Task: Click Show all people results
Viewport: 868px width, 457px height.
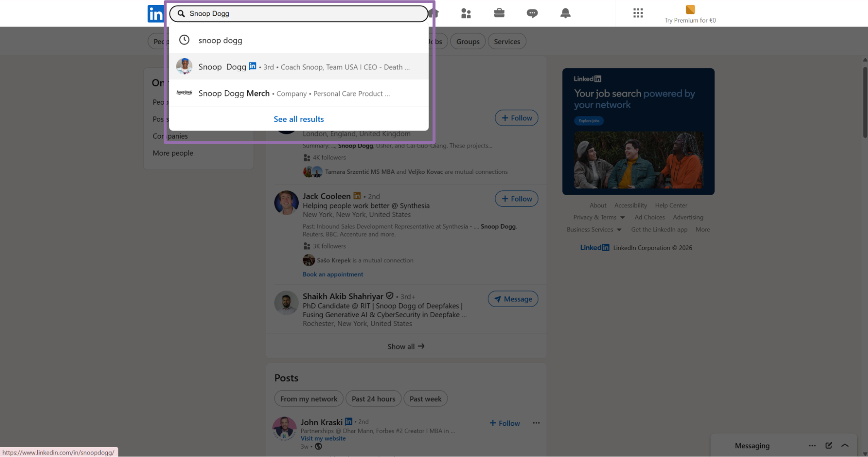Action: (x=406, y=346)
